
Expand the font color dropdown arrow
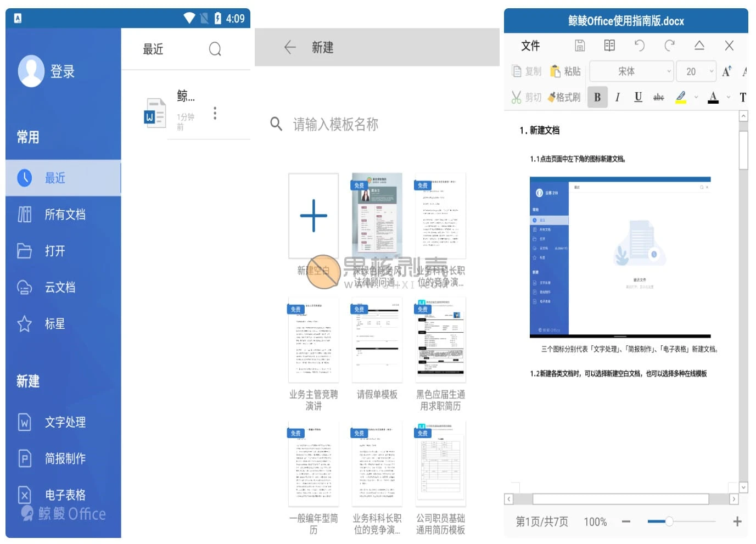(x=729, y=98)
